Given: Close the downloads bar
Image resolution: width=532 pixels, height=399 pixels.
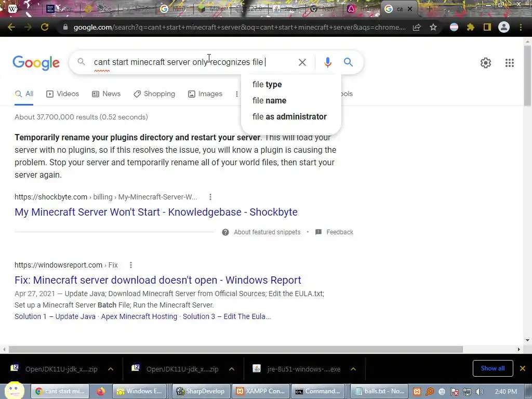Looking at the screenshot, I should 523,368.
